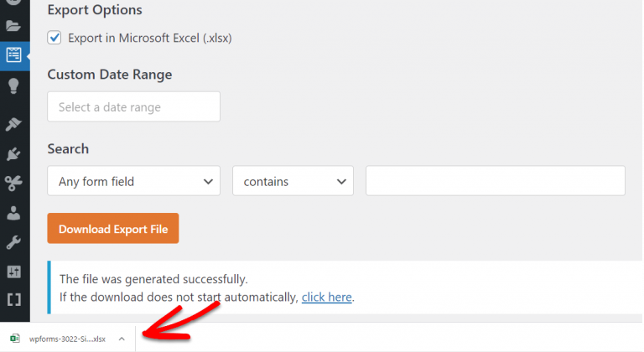This screenshot has width=644, height=352.
Task: Open the downloaded wpforms-3022 xlsx file
Action: [x=67, y=339]
